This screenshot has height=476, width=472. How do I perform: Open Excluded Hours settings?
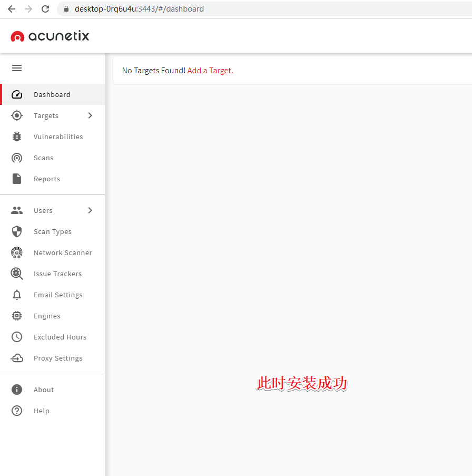53,337
